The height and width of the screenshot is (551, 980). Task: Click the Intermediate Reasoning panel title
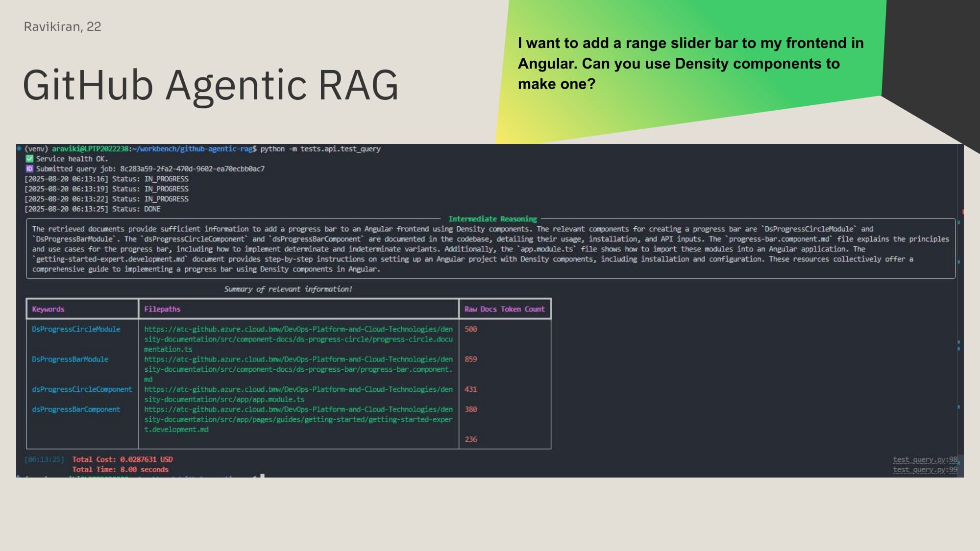pyautogui.click(x=492, y=219)
